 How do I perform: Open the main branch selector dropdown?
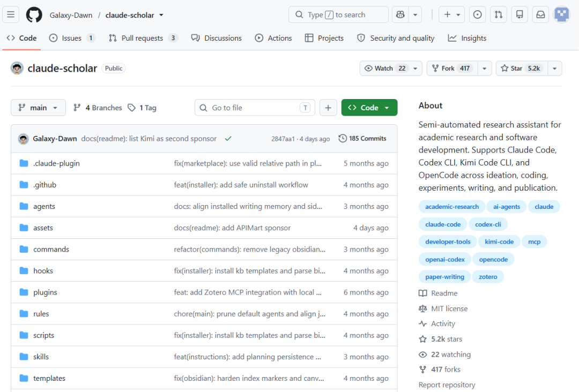(39, 108)
